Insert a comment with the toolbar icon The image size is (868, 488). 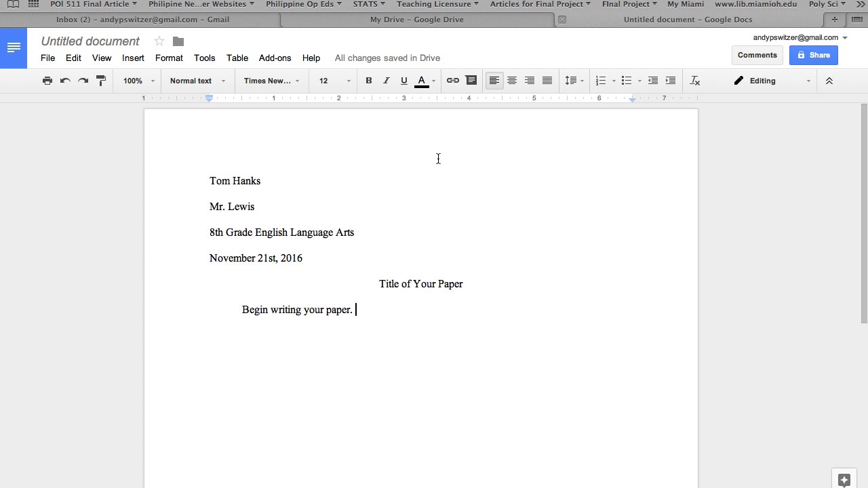(471, 81)
